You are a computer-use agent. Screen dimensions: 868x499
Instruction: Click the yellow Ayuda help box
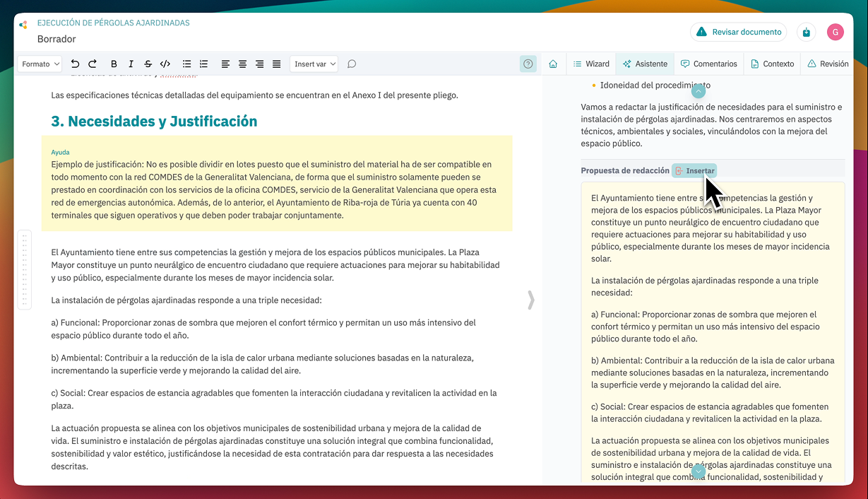[x=277, y=184]
